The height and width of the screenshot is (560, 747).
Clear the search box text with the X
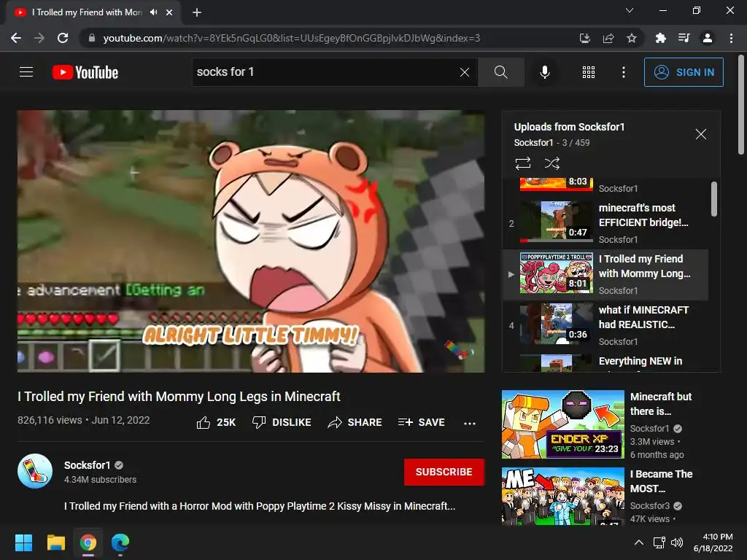tap(465, 72)
